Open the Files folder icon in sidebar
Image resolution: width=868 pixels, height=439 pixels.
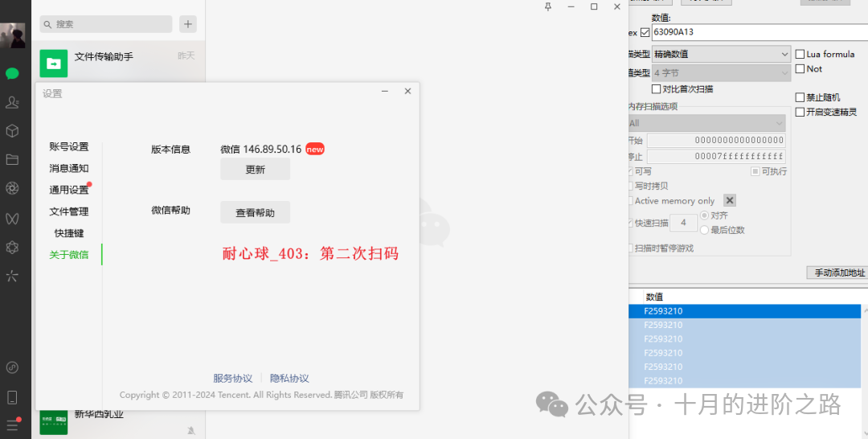(x=12, y=160)
